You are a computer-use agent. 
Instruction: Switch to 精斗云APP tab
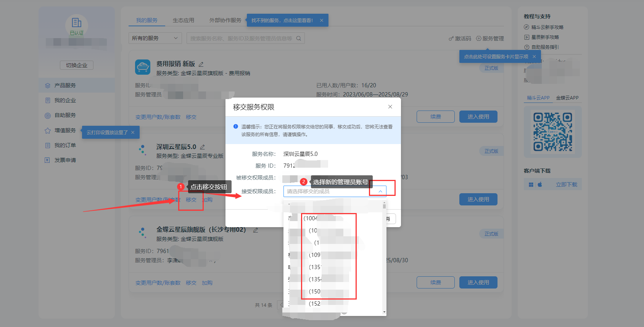[x=538, y=98]
